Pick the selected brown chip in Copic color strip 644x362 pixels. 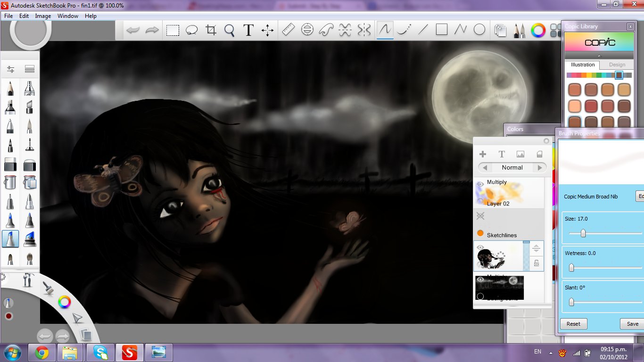click(619, 75)
